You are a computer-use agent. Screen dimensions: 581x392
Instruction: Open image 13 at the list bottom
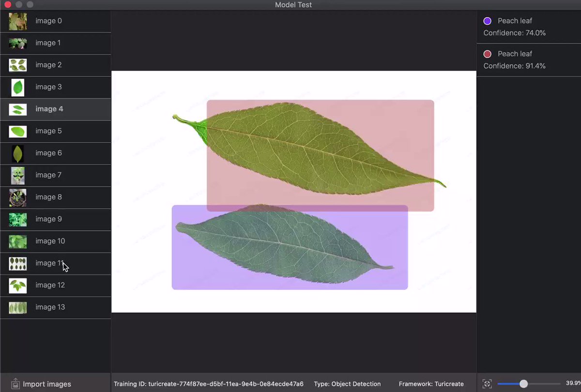click(56, 307)
